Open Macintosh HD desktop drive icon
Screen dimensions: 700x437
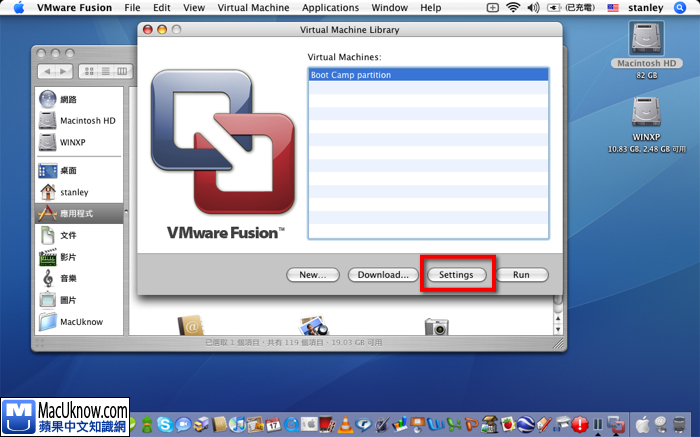point(646,40)
